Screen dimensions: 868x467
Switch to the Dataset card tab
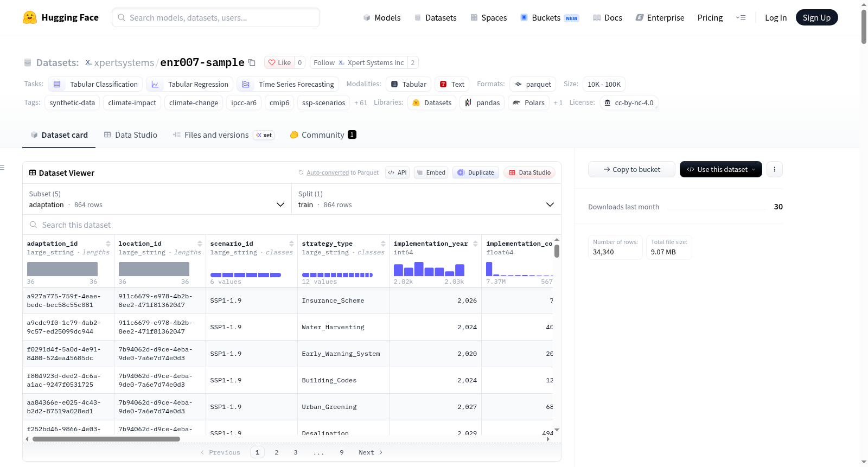59,135
